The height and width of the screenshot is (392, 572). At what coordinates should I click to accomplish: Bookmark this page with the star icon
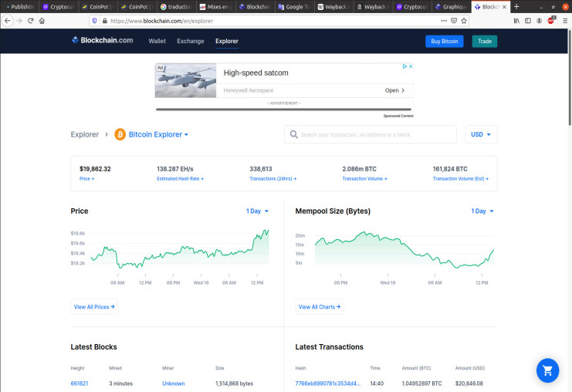[x=464, y=21]
